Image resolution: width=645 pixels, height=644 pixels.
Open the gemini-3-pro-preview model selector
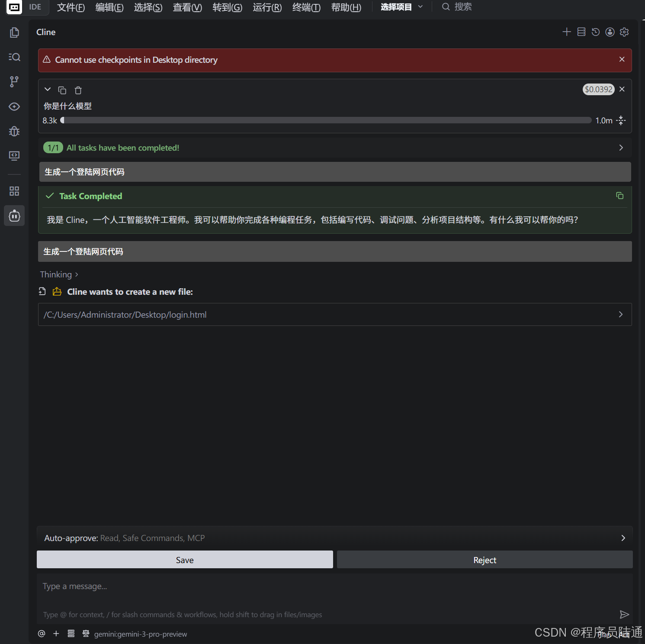pyautogui.click(x=140, y=634)
